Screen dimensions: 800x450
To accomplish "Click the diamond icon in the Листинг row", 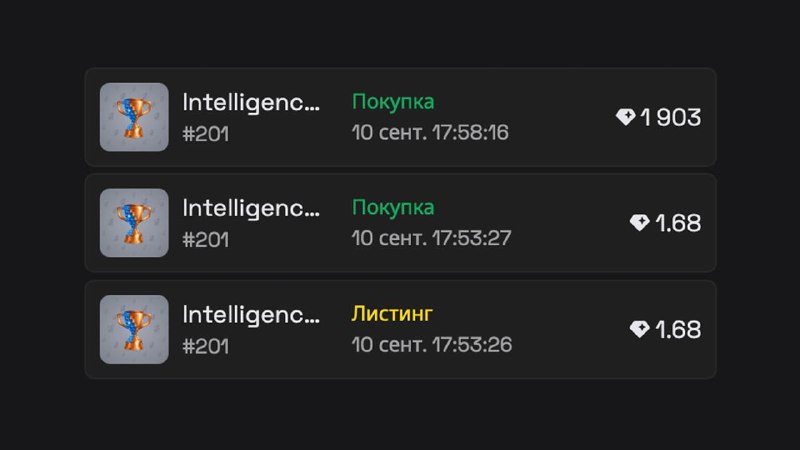I will click(x=639, y=329).
